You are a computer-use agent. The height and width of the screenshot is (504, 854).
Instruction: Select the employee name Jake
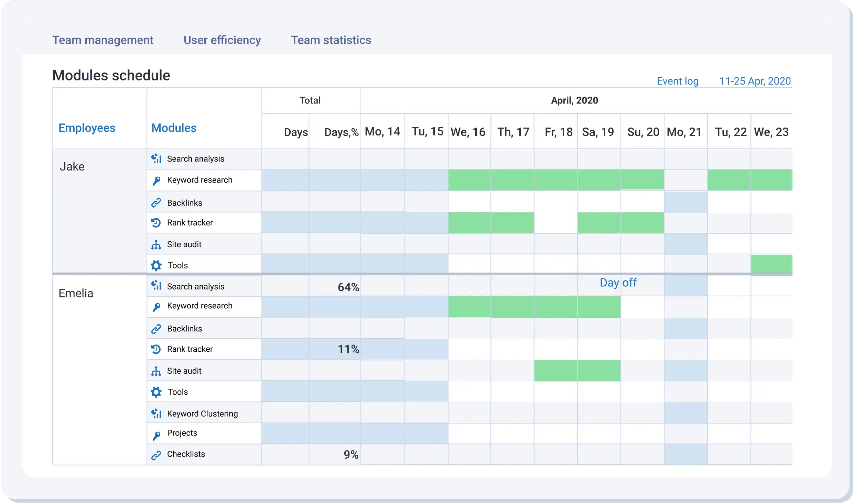pyautogui.click(x=72, y=166)
